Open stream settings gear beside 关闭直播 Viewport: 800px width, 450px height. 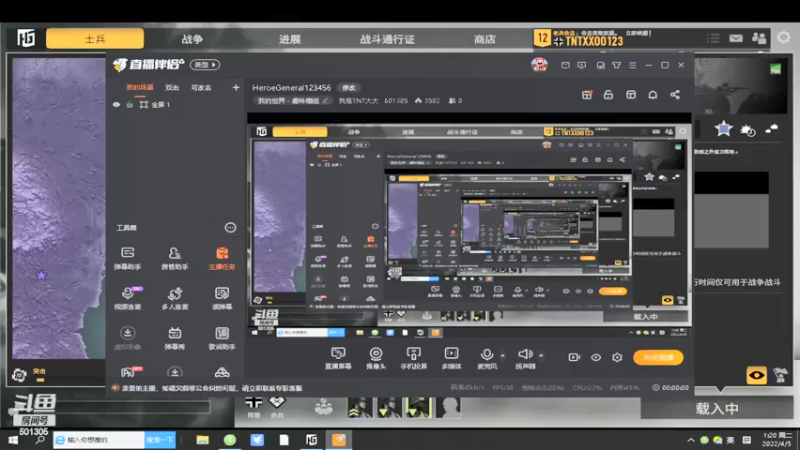pyautogui.click(x=617, y=357)
